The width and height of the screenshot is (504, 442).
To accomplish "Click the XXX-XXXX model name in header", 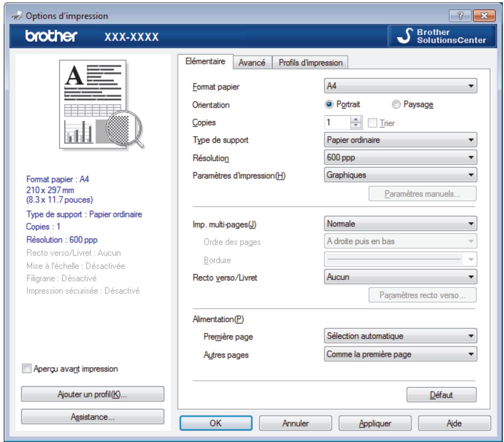I will [132, 37].
